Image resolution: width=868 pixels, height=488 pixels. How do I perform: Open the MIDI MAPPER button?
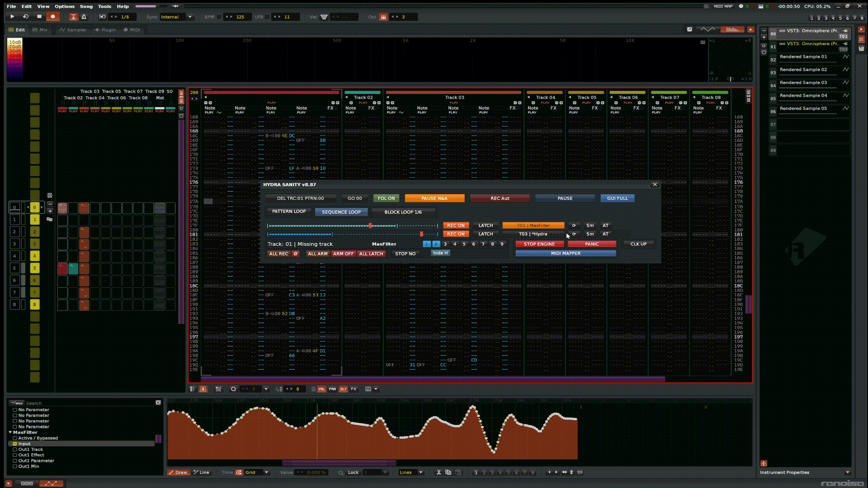pyautogui.click(x=566, y=253)
